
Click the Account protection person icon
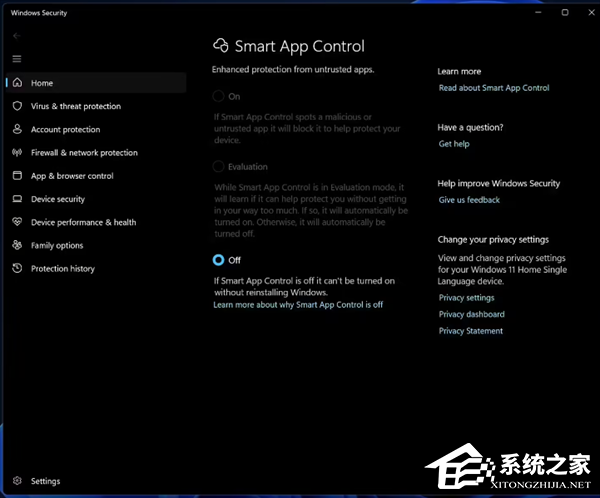tap(17, 129)
